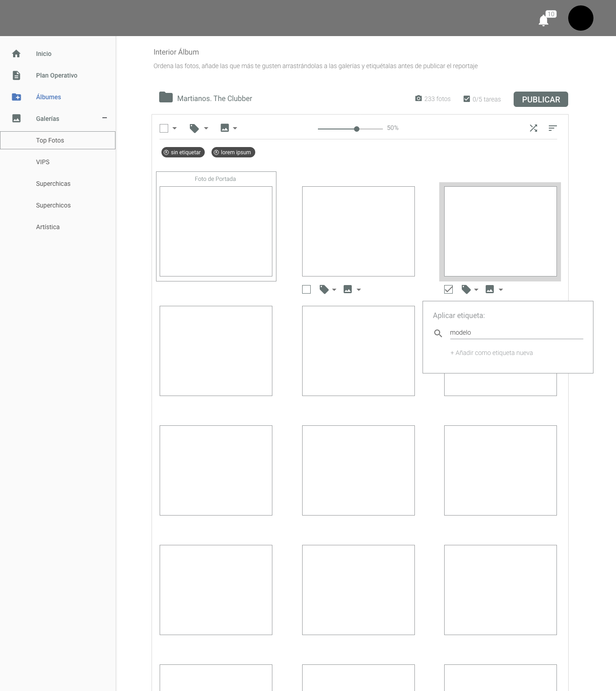Click the tasks check icon by 0/5 tareas
Image resolution: width=616 pixels, height=691 pixels.
tap(467, 99)
